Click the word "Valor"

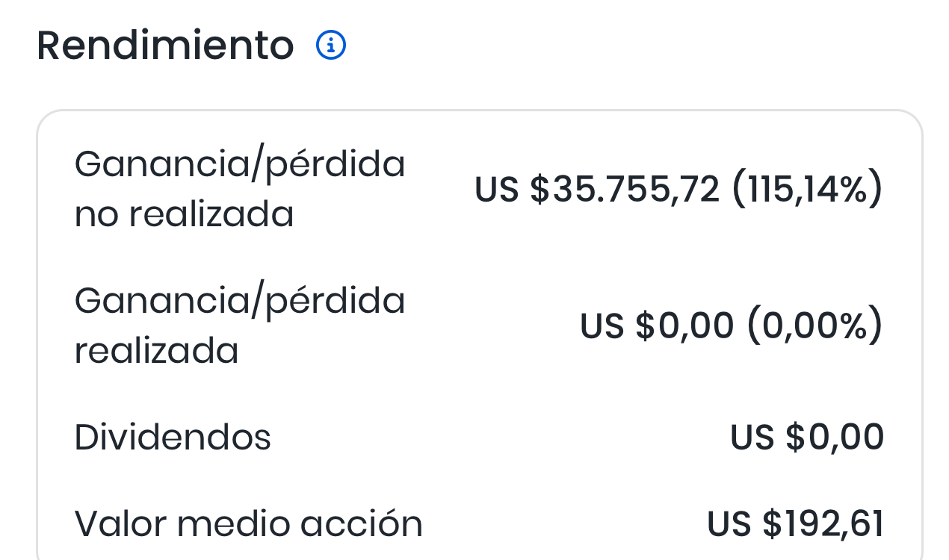point(120,523)
